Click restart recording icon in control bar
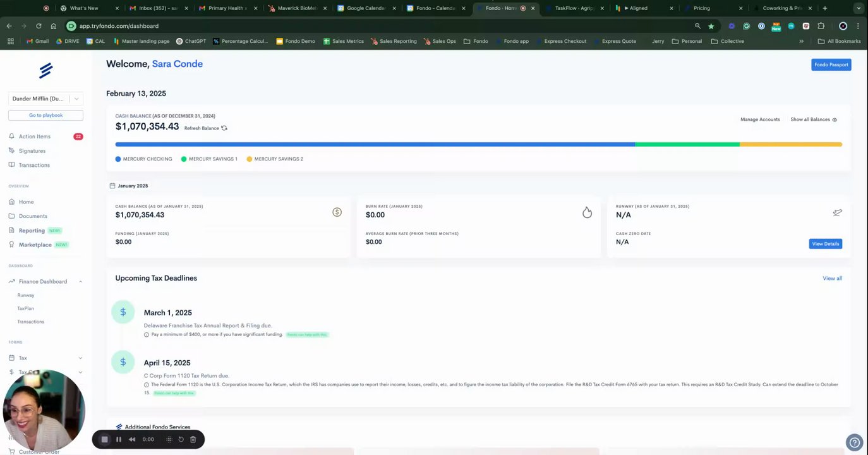 pos(181,439)
